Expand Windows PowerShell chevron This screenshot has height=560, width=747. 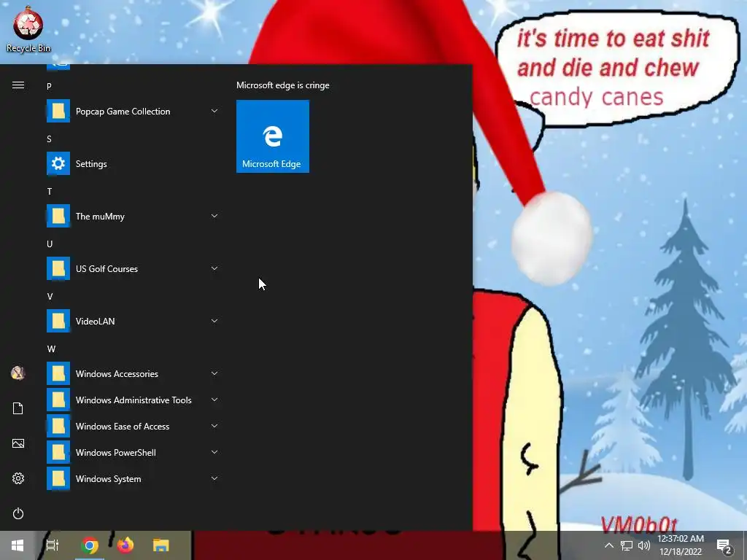pos(214,452)
